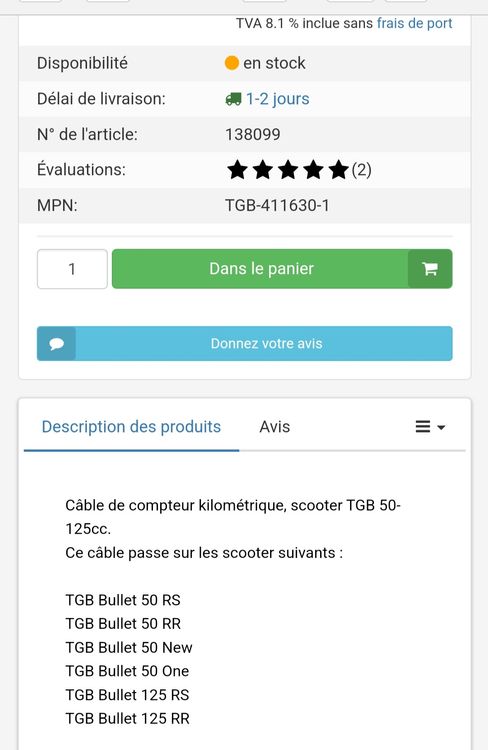The image size is (488, 750).
Task: Click the TGB Bullet 125 RR line
Action: point(127,718)
